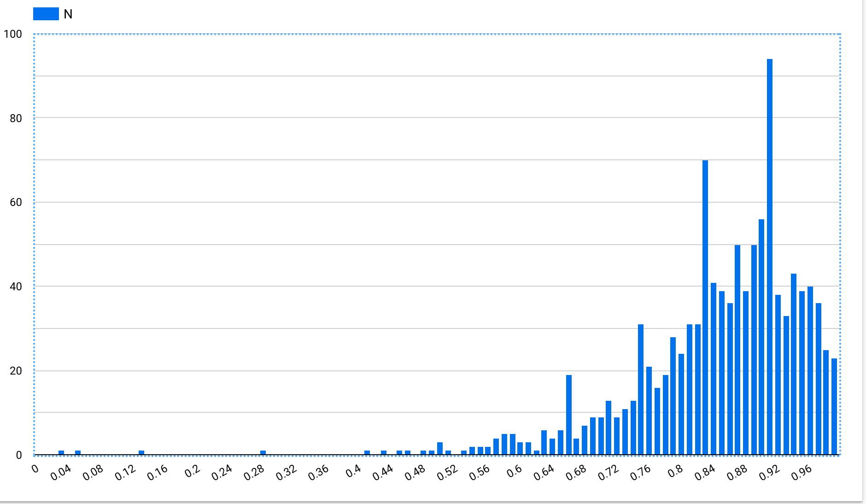Select the x-axis label "0.68"
Screen dimensions: 866x504
pos(577,473)
